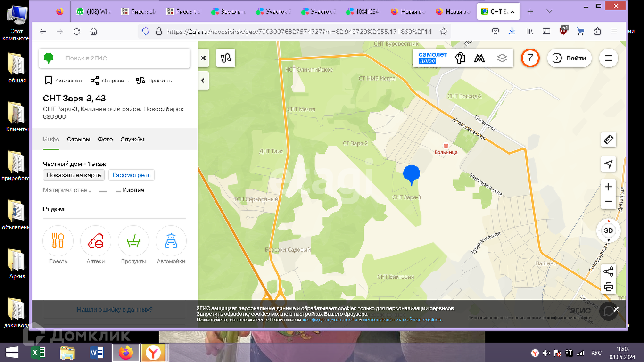Build a route with Проехать
644x362 pixels.
click(154, 81)
